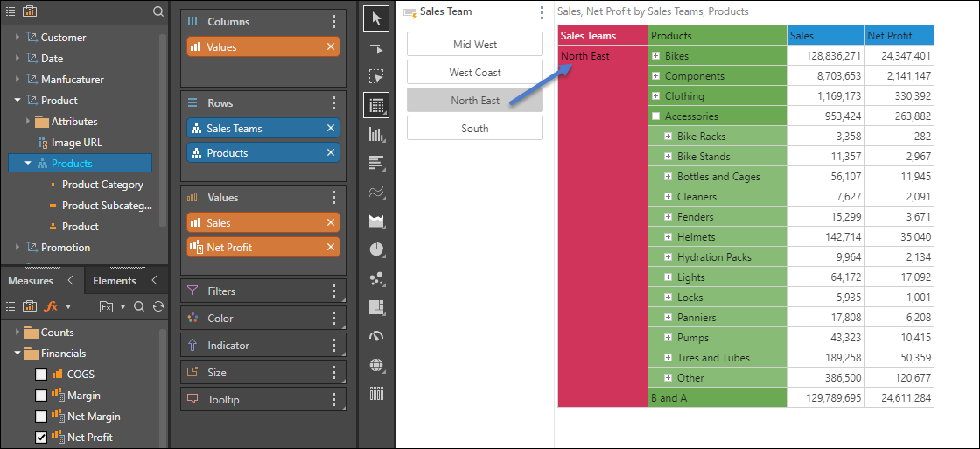This screenshot has width=980, height=449.
Task: Select the West Coast slicer button
Action: [x=475, y=73]
